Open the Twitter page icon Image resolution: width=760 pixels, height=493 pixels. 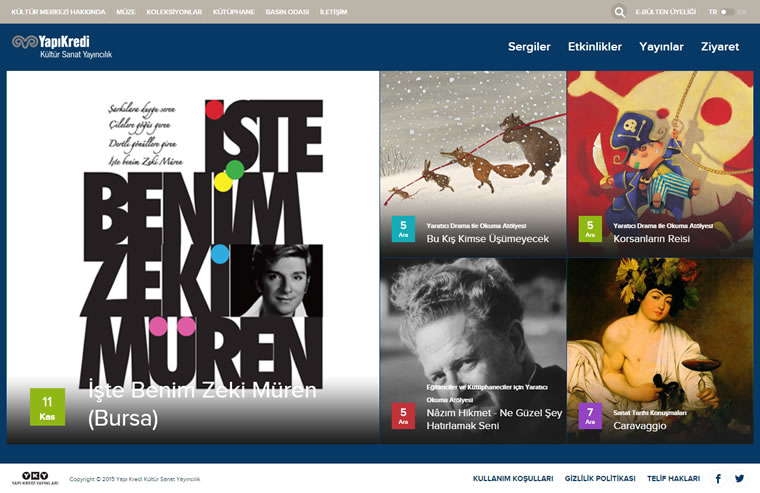point(739,478)
